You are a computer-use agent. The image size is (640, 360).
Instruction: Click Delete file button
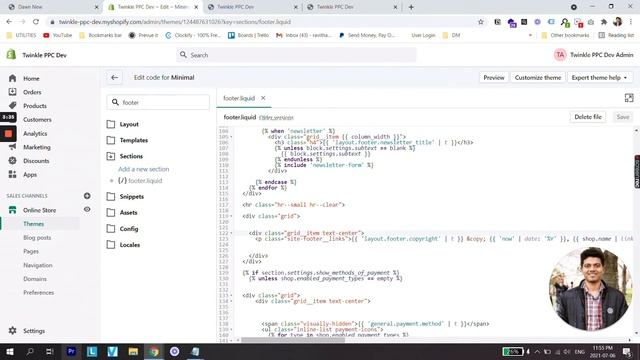click(588, 117)
